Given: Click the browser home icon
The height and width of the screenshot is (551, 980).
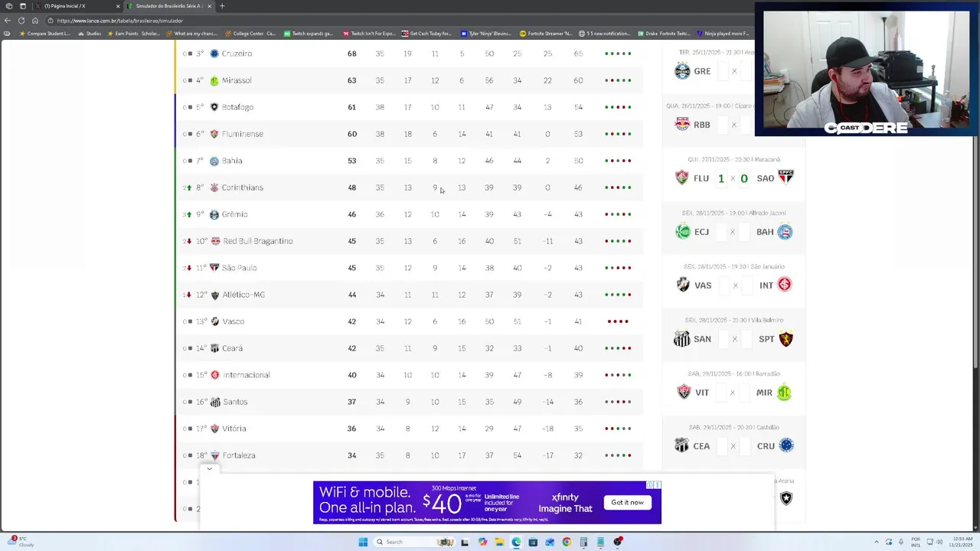Looking at the screenshot, I should pos(34,21).
